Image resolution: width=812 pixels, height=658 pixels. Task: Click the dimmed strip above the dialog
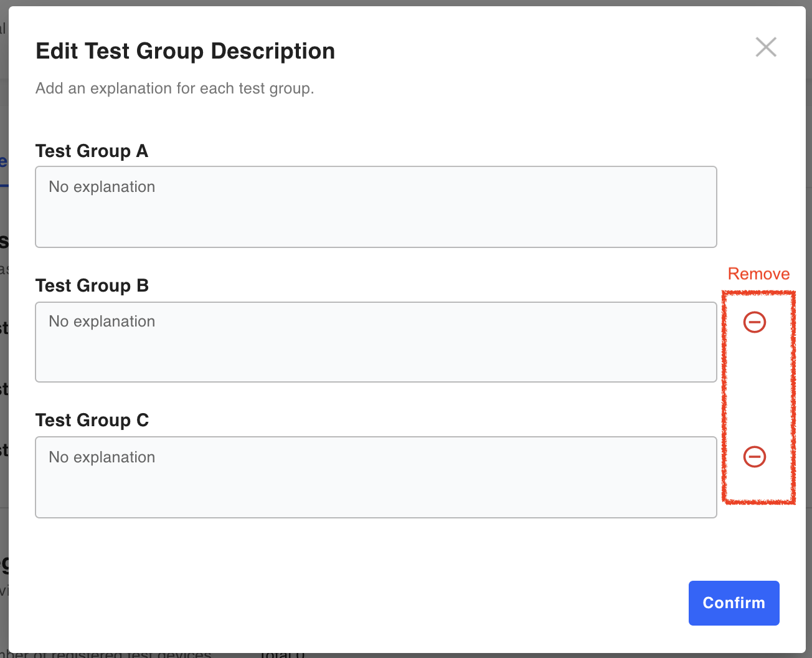tap(405, 2)
